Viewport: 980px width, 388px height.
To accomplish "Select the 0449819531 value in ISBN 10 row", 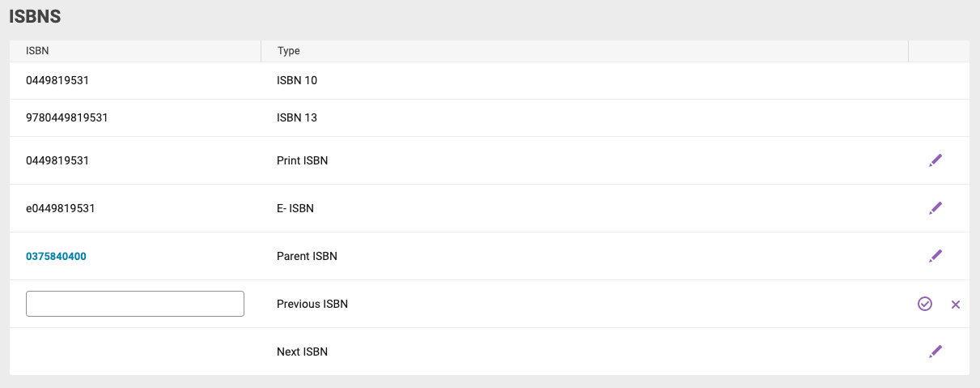I will (x=57, y=80).
